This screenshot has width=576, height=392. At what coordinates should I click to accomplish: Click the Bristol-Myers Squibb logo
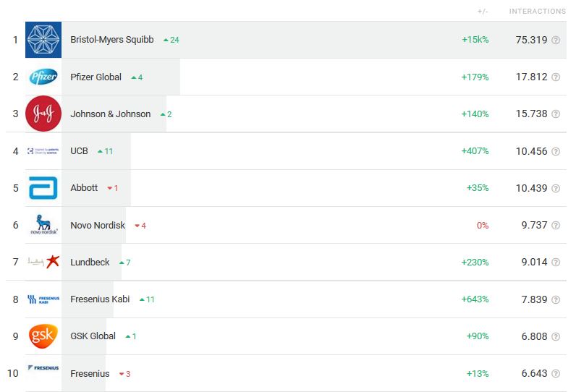(43, 40)
